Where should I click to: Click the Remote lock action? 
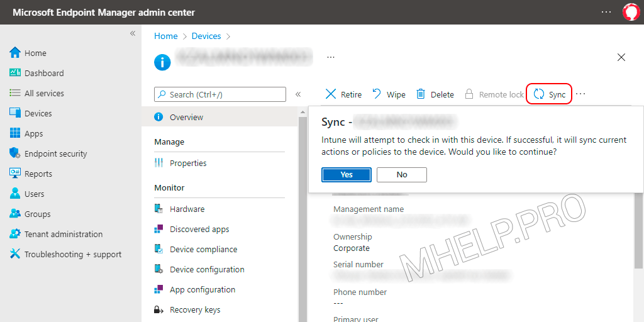pyautogui.click(x=494, y=94)
